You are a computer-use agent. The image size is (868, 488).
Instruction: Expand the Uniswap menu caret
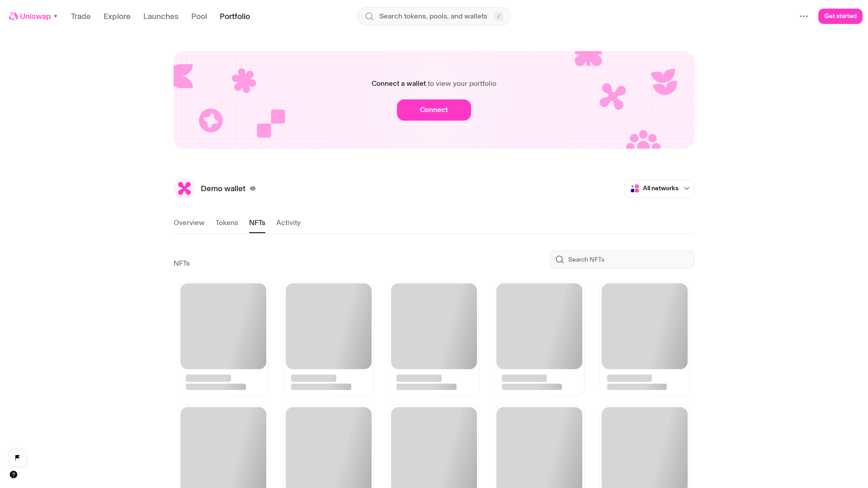[x=56, y=16]
